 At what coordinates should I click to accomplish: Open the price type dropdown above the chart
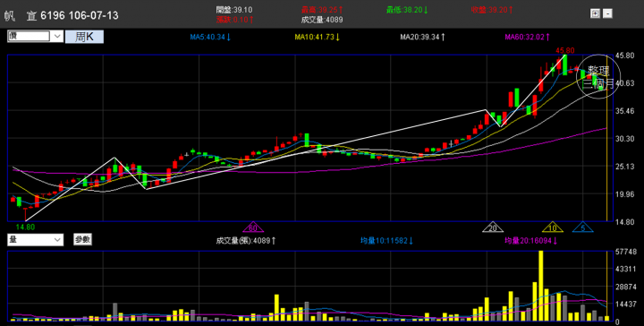(35, 36)
